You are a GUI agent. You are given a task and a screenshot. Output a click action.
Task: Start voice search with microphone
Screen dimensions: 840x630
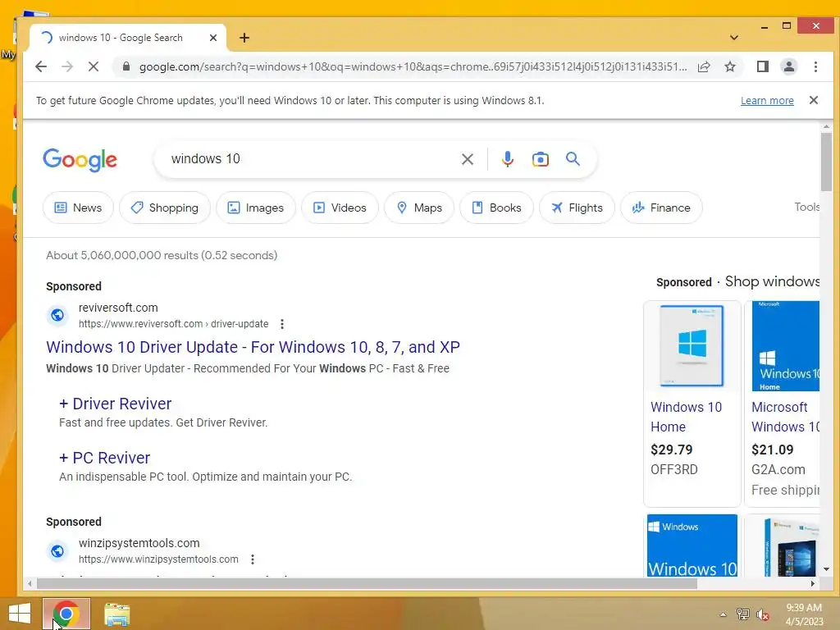pyautogui.click(x=507, y=159)
